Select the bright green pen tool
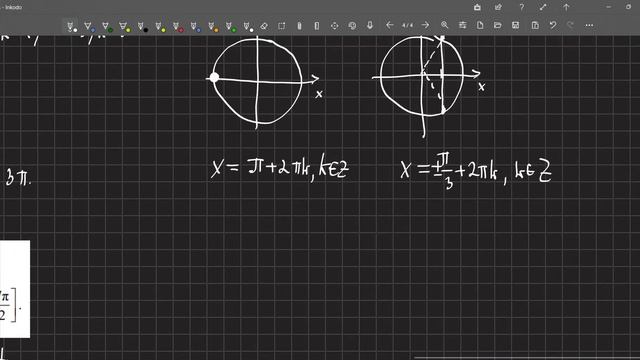The width and height of the screenshot is (640, 360). (x=230, y=26)
